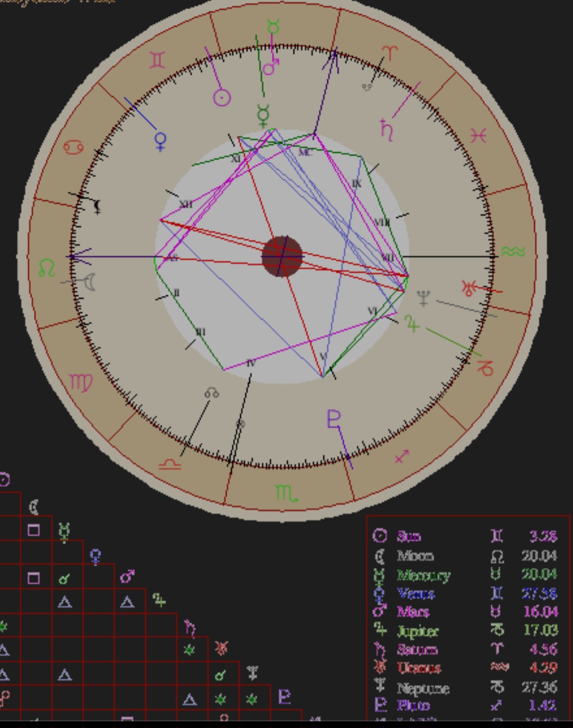Select the Venus glyph on the chart wheel

click(160, 142)
